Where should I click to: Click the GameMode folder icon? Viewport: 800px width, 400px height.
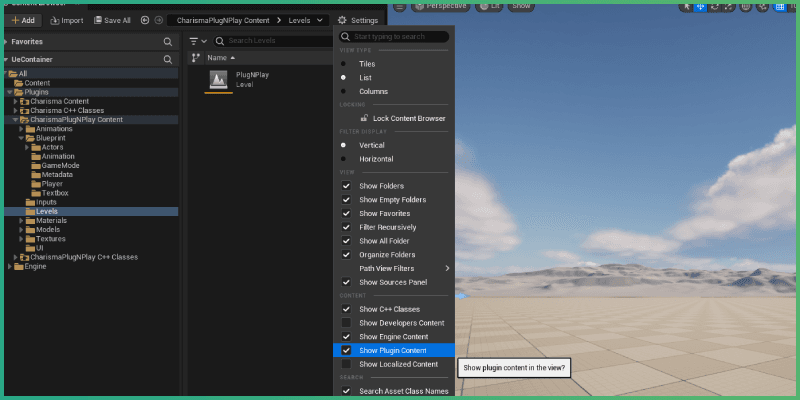pos(36,165)
